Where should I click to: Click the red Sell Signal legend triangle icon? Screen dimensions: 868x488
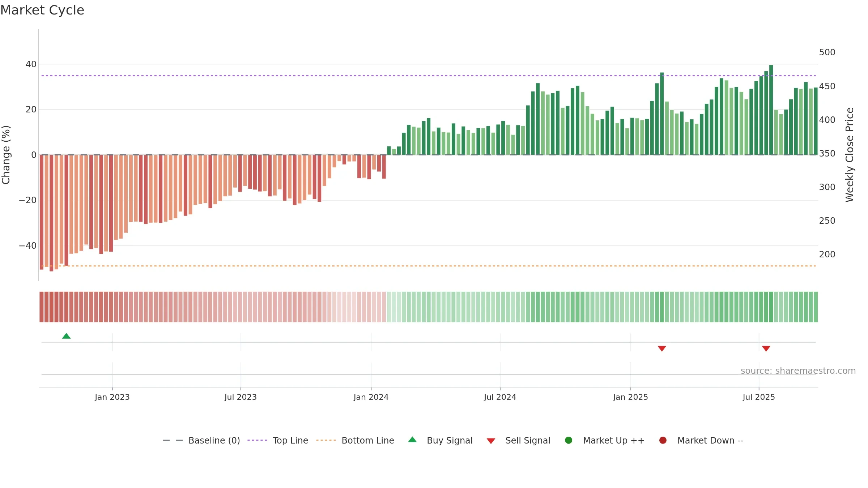point(491,441)
